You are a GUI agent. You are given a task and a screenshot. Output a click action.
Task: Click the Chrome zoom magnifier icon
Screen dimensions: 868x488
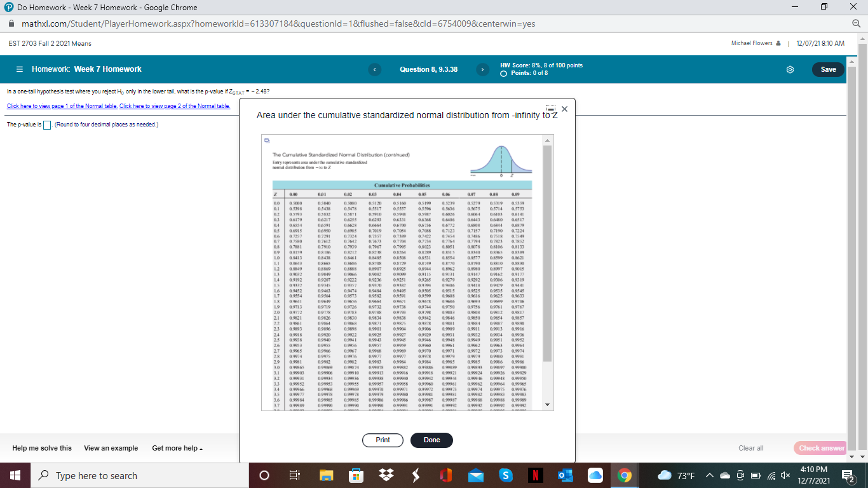tap(855, 24)
